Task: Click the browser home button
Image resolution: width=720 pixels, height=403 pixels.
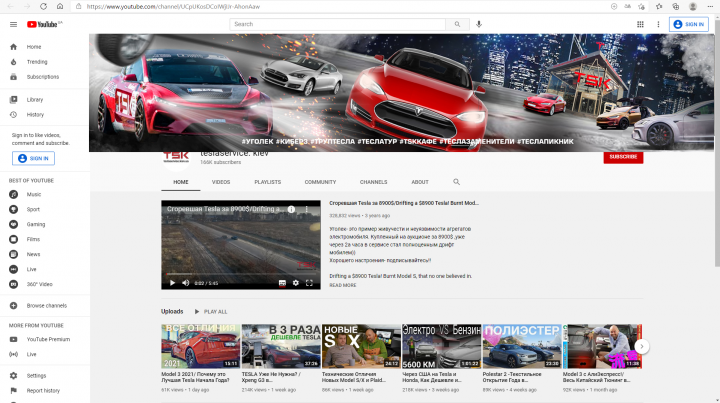Action: click(x=60, y=6)
